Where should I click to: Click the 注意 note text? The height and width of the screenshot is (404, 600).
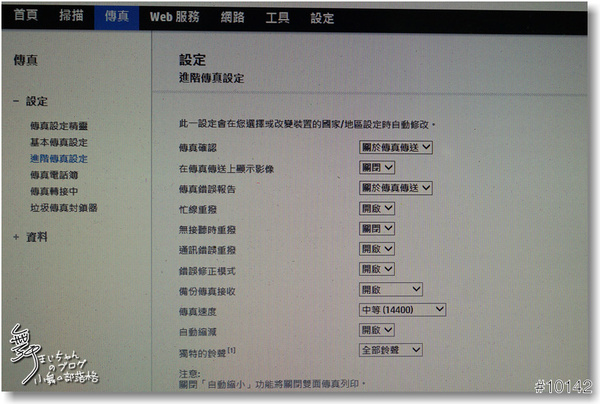(x=189, y=374)
